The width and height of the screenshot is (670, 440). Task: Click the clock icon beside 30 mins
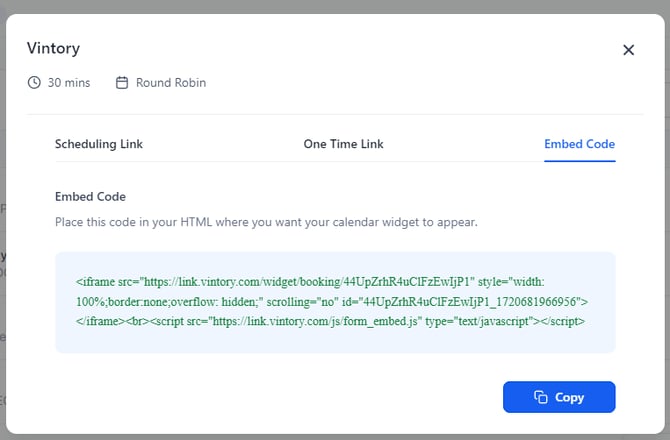(x=34, y=82)
